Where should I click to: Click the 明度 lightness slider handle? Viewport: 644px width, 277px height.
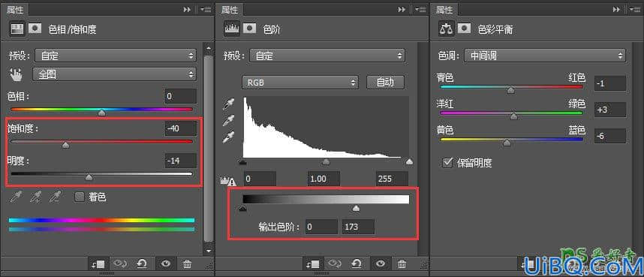[x=89, y=177]
